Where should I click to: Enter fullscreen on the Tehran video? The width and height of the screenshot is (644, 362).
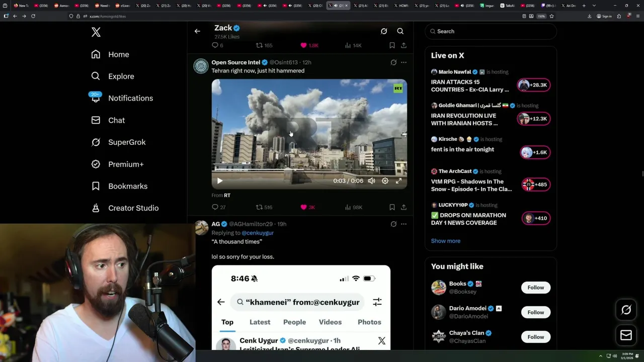(398, 181)
